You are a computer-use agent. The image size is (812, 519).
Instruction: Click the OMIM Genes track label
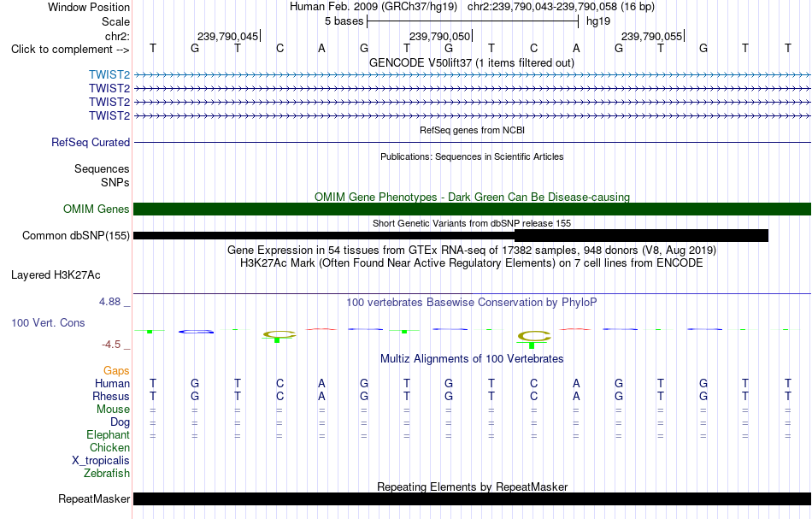(97, 209)
